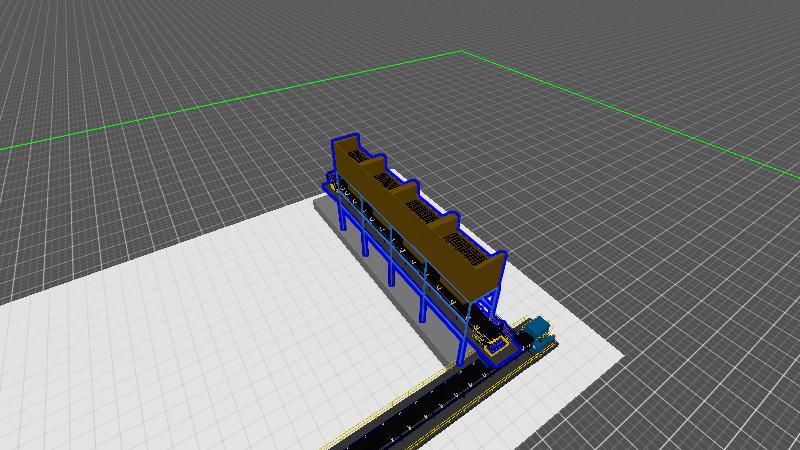Select the teal motor beside the conveyor
Screen dimensions: 800x450
click(540, 329)
